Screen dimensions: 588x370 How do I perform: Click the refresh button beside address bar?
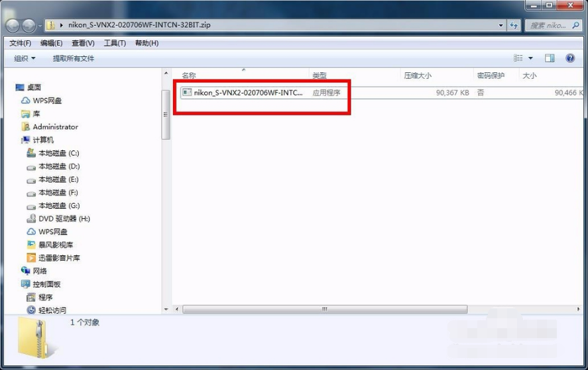pyautogui.click(x=514, y=25)
